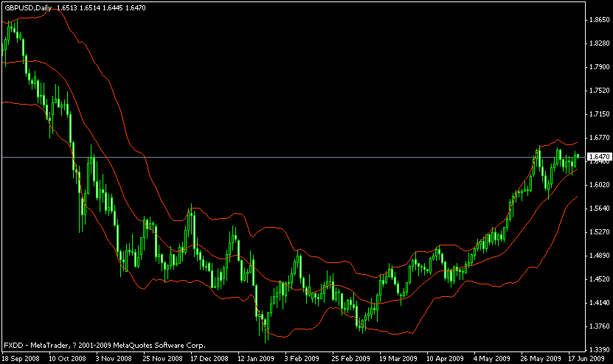Screen dimensions: 613x364
Task: Click the 1.8280 price axis label
Action: tap(599, 43)
